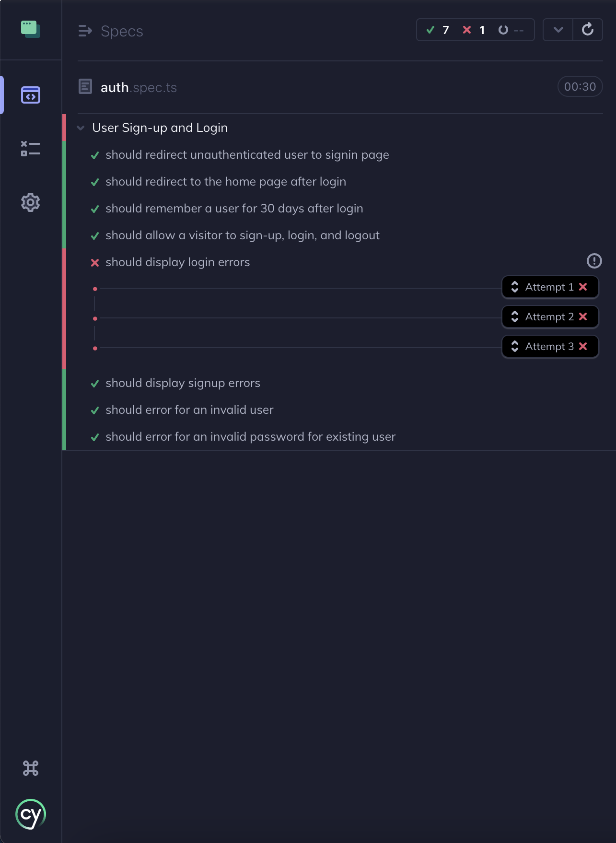
Task: Toggle the Specs list panel
Action: [85, 31]
